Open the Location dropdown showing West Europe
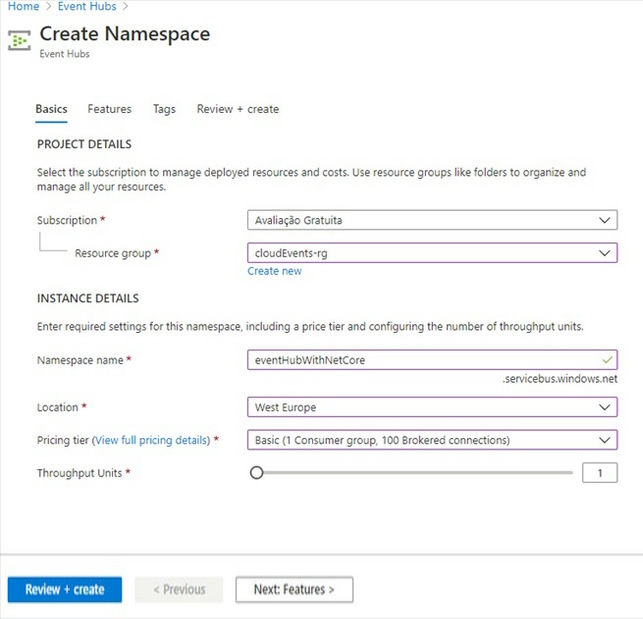Screen dimensions: 643x619 point(432,407)
